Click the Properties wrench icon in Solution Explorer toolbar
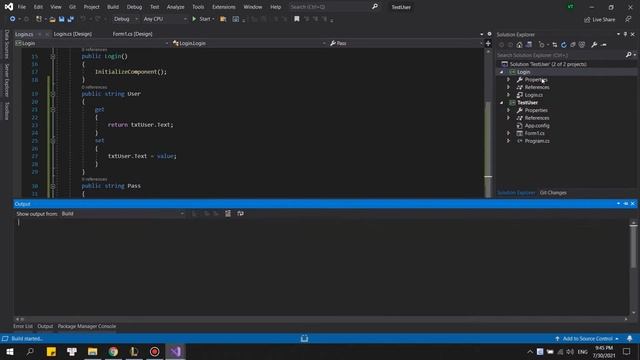This screenshot has height=360, width=640. coord(594,44)
